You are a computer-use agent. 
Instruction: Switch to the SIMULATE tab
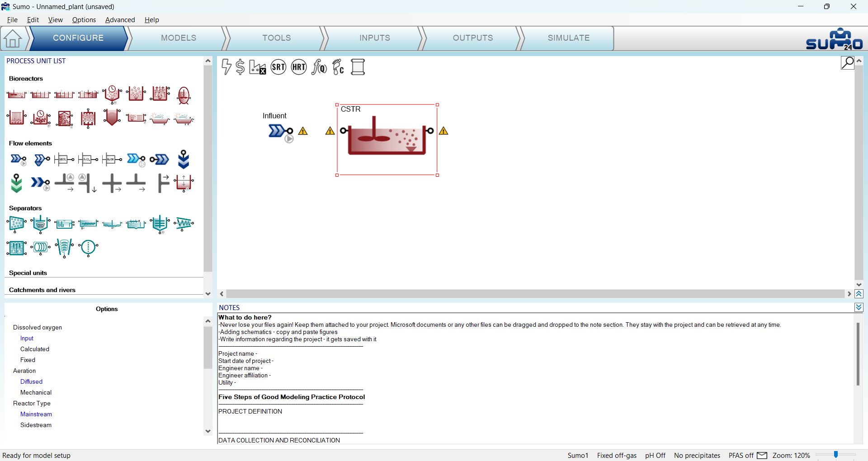pos(569,38)
